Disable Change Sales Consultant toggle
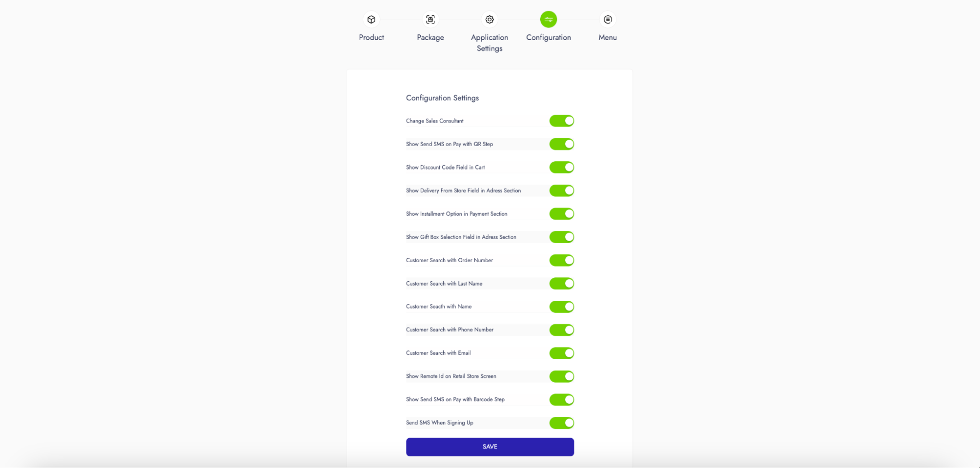The width and height of the screenshot is (980, 468). (561, 121)
